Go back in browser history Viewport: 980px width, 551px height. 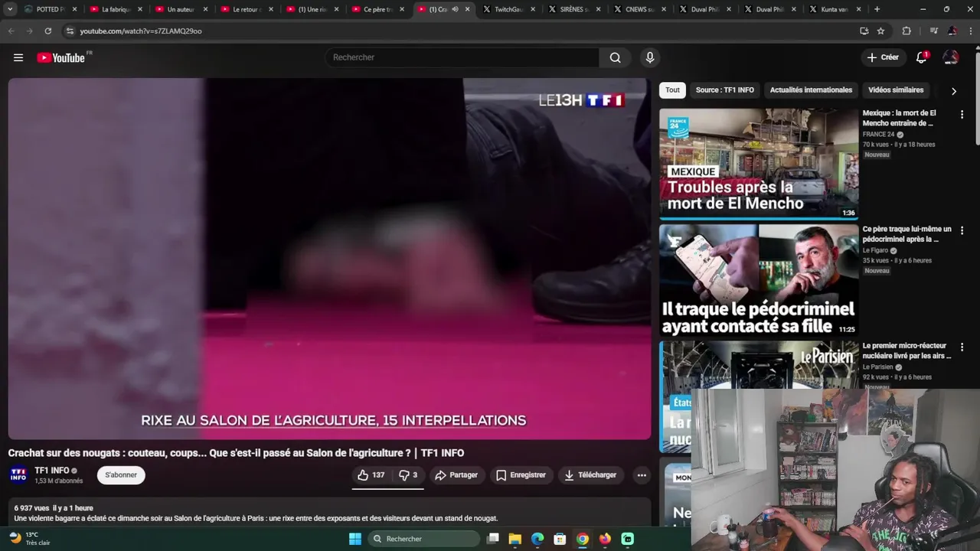click(11, 31)
